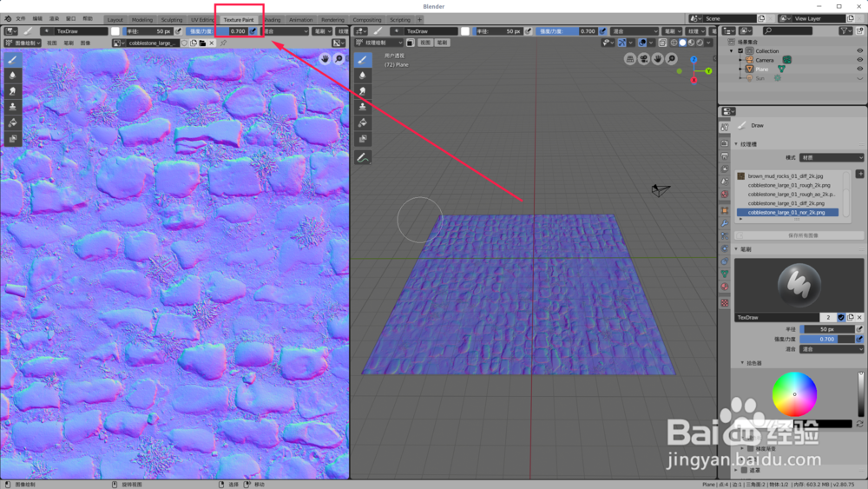Viewport: 868px width, 489px height.
Task: Open the folder icon to load image
Action: 202,43
